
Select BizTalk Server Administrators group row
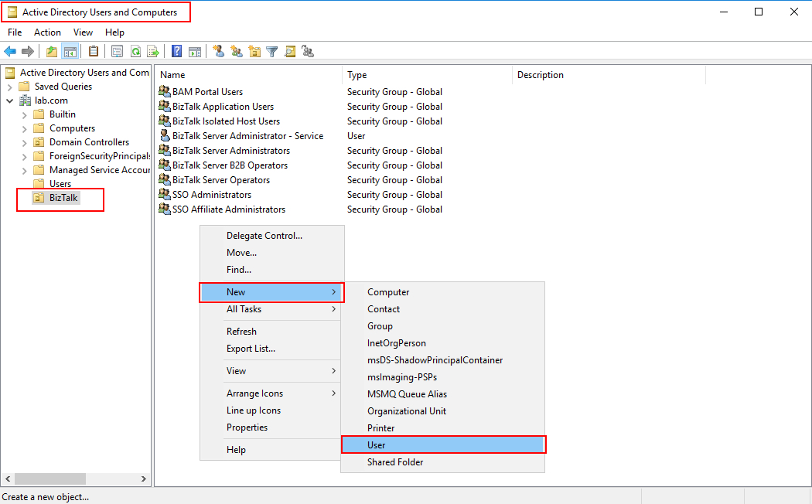[231, 151]
